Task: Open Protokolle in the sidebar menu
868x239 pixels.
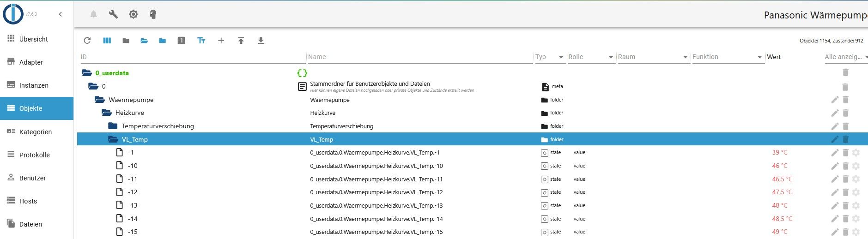Action: tap(34, 155)
